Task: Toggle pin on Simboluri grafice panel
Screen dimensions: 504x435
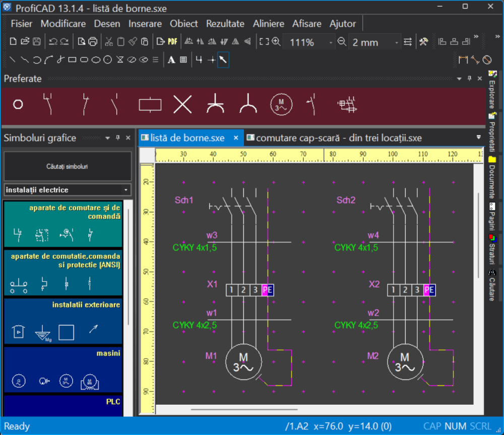Action: [118, 138]
